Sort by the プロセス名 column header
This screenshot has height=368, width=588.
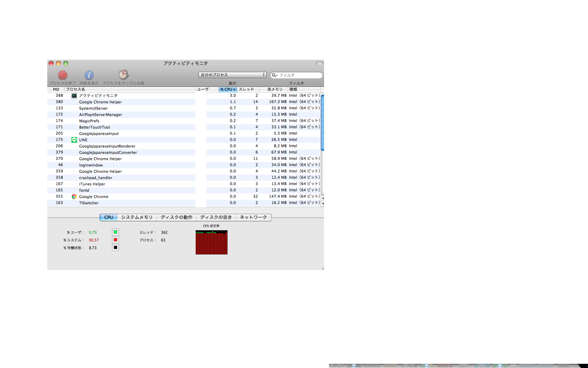click(130, 89)
